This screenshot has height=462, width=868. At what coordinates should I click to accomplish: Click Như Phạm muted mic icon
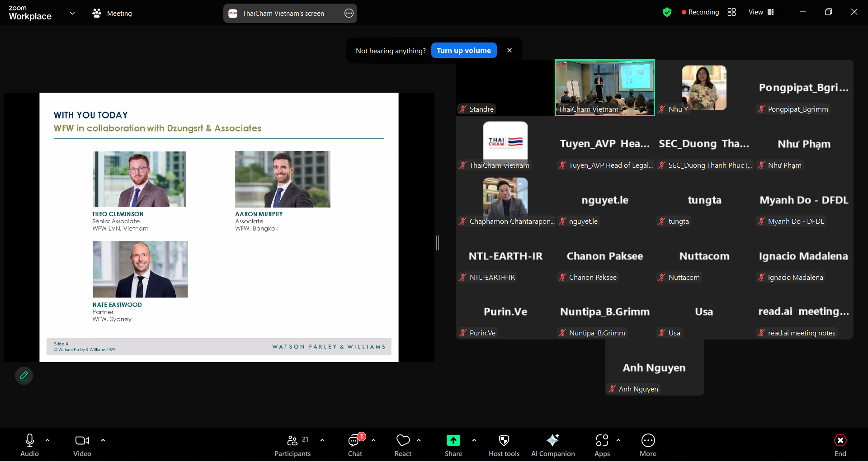(761, 165)
